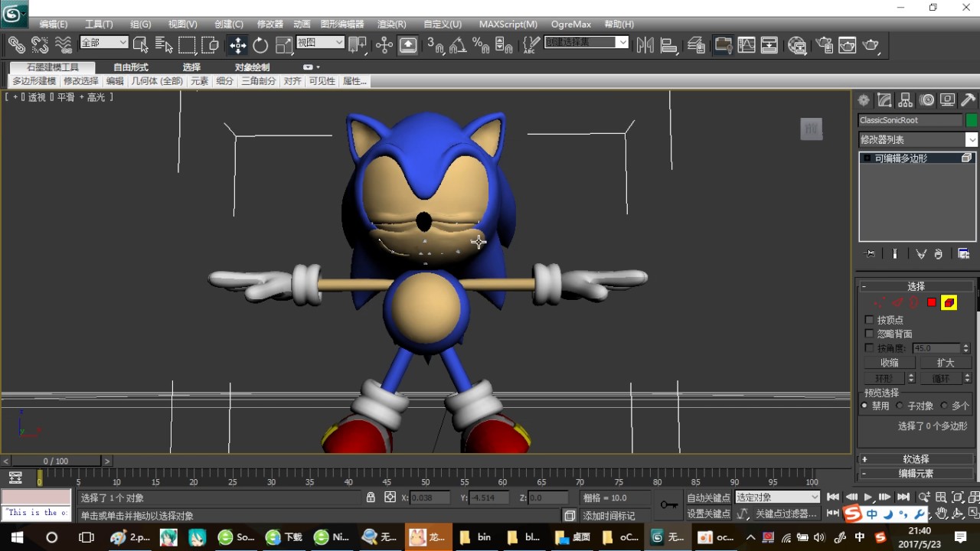Activate the Select Object tool
The width and height of the screenshot is (980, 551).
(x=141, y=44)
